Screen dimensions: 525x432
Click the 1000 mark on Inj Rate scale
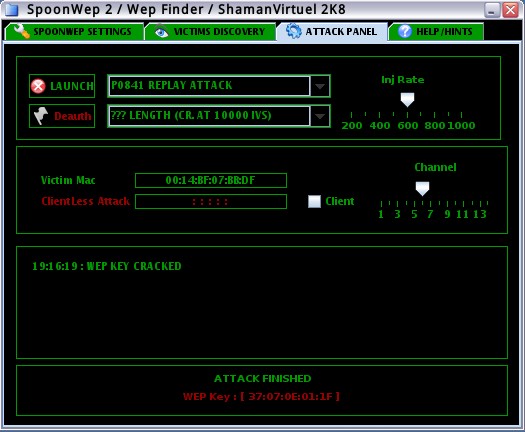click(x=461, y=126)
